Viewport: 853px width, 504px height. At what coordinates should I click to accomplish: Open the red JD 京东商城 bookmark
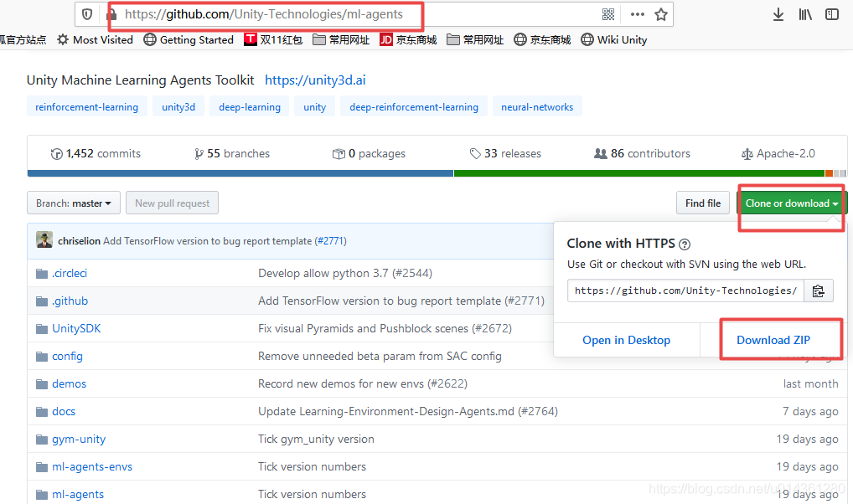pyautogui.click(x=408, y=39)
